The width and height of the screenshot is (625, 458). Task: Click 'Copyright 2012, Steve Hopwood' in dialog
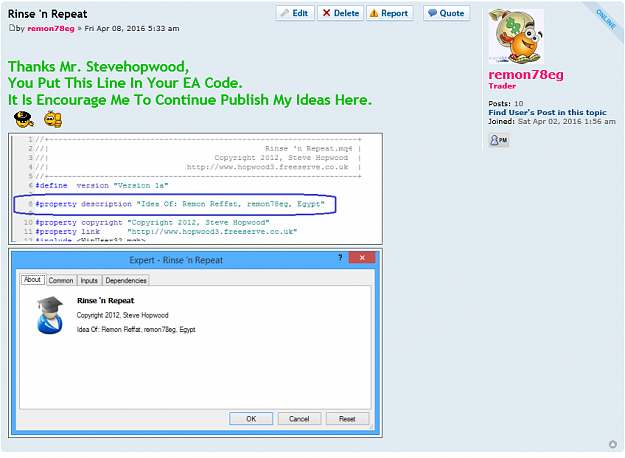point(122,315)
